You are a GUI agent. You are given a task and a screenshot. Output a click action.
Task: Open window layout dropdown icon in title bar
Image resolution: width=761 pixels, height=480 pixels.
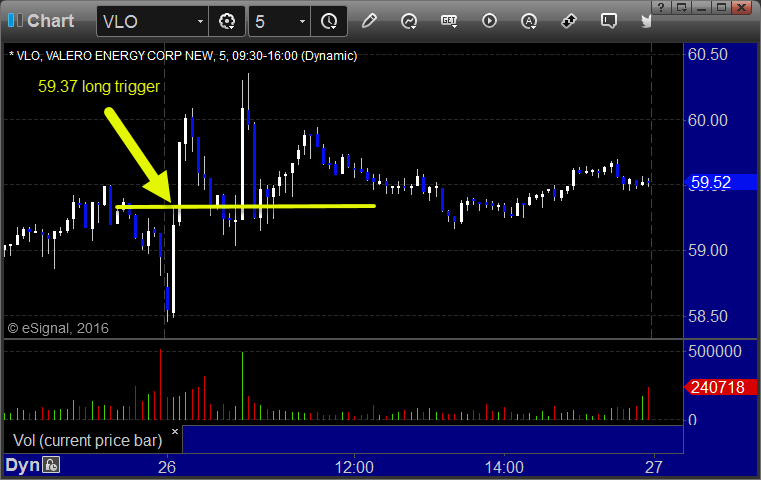coord(681,7)
